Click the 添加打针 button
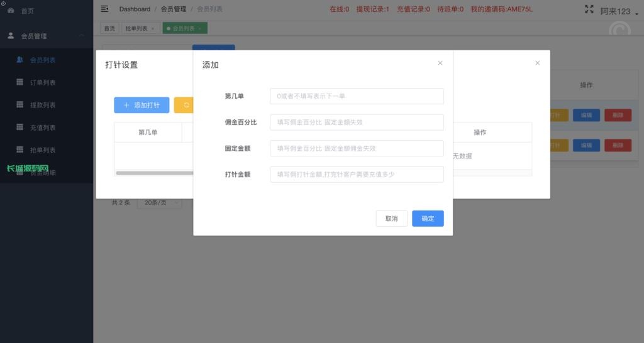The image size is (644, 343). click(142, 106)
